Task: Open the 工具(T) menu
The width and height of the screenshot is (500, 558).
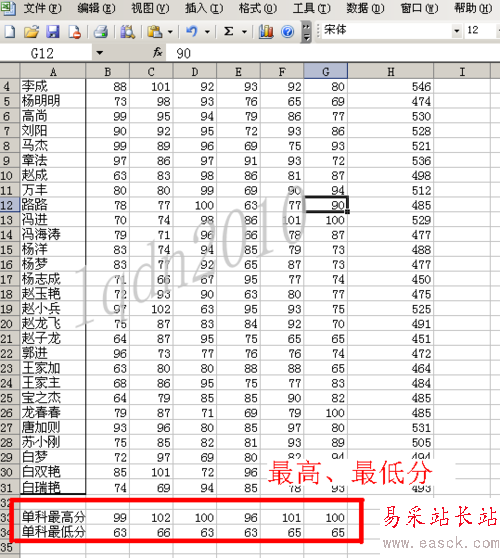Action: coord(311,8)
